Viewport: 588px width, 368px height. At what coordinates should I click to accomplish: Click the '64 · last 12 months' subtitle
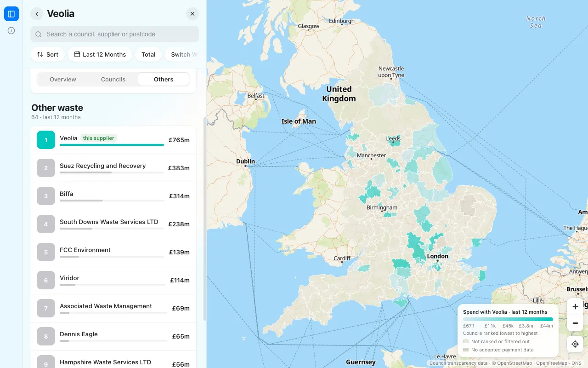point(56,117)
